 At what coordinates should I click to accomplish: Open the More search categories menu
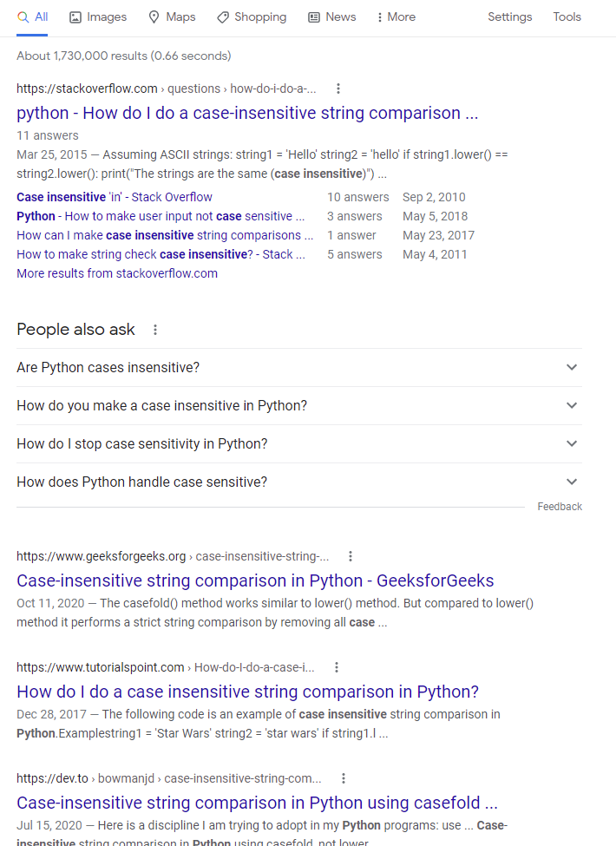click(396, 17)
